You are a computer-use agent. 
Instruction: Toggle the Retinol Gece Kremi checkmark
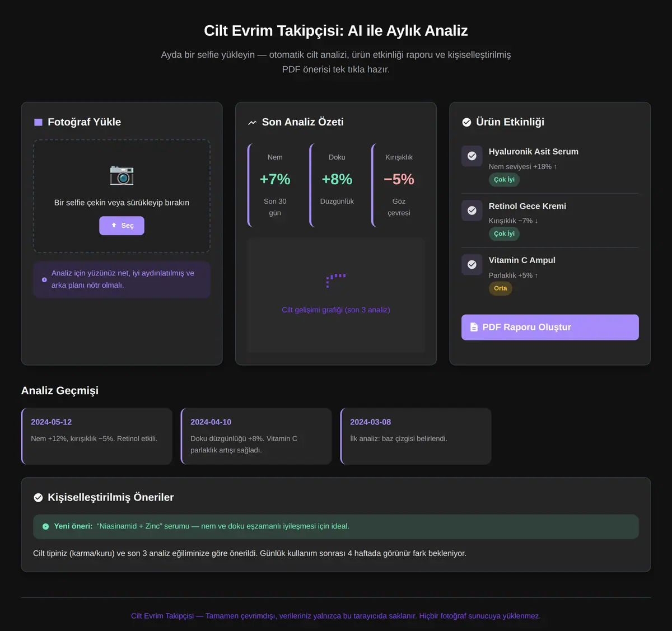pos(472,211)
